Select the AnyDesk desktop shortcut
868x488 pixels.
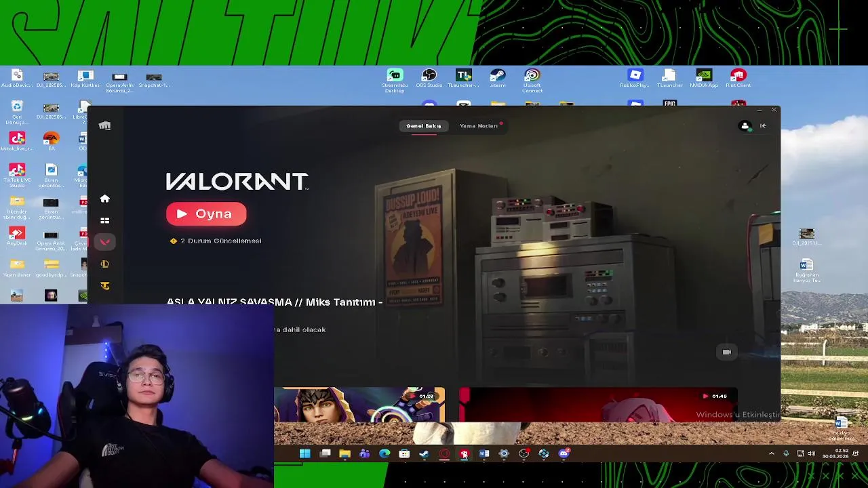17,237
